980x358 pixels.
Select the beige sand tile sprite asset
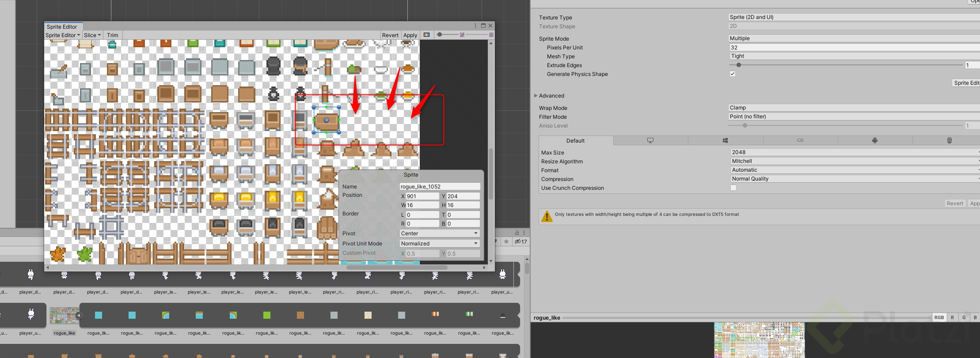(368, 315)
